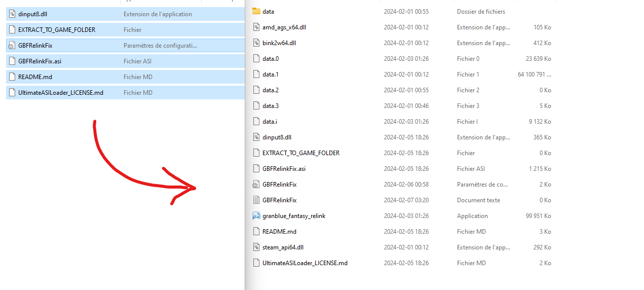
Task: Click the 'Fichier I' type cell
Action: tap(468, 121)
